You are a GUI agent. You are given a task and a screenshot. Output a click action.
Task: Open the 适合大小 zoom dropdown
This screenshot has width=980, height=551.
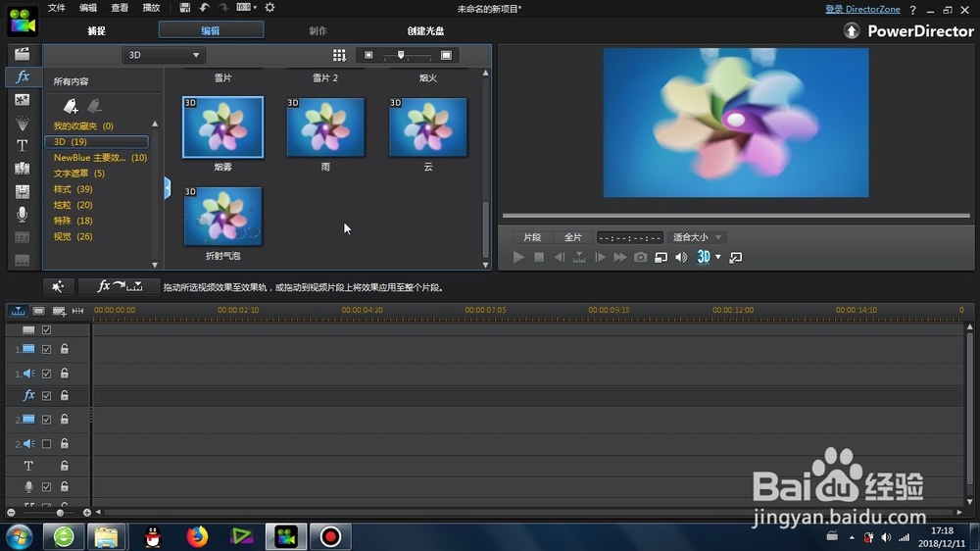(696, 237)
